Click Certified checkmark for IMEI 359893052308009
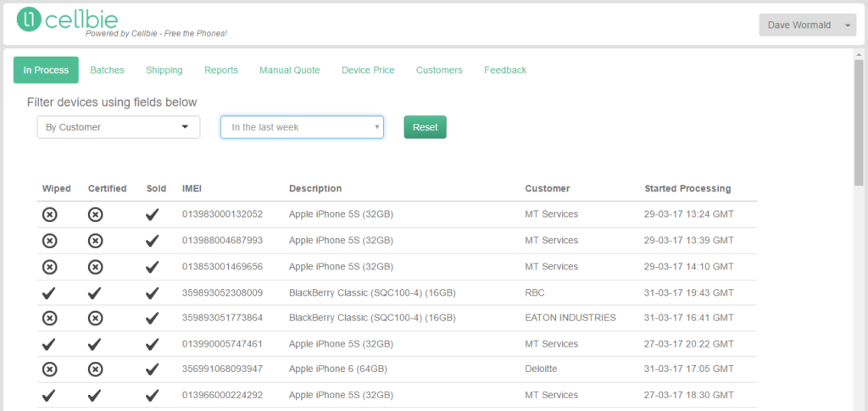The image size is (868, 411). [95, 292]
